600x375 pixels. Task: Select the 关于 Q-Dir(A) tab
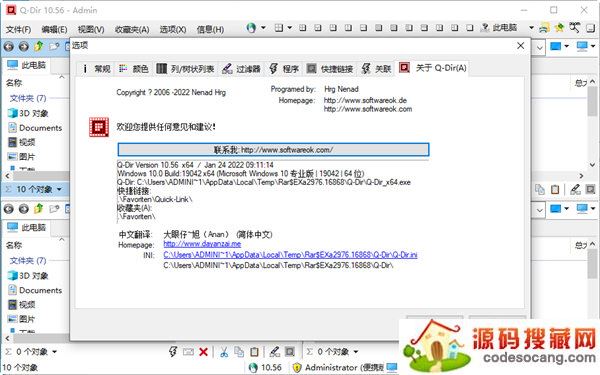coord(433,68)
